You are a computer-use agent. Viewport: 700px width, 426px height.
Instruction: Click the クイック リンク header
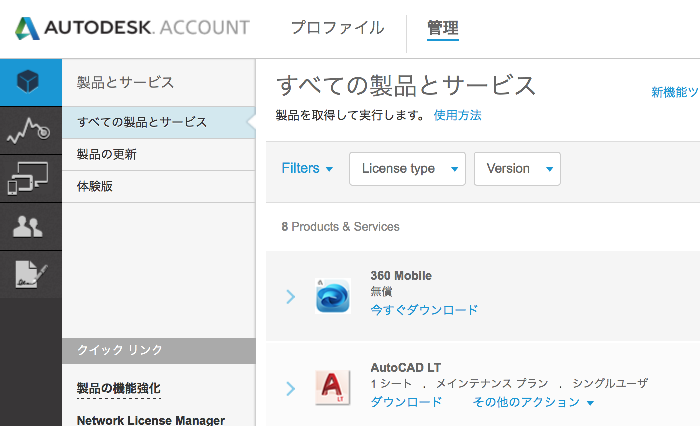tap(158, 351)
